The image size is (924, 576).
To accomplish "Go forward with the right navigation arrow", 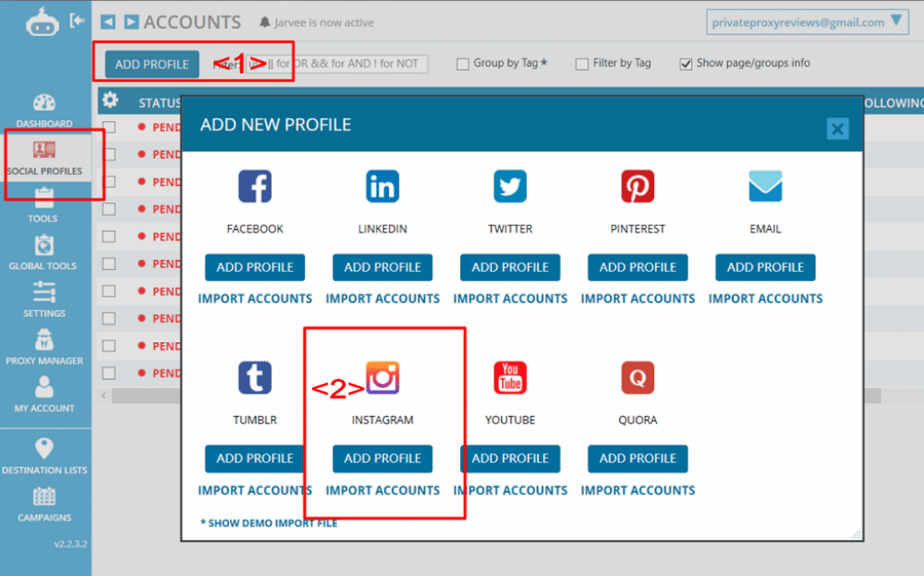I will pyautogui.click(x=132, y=23).
